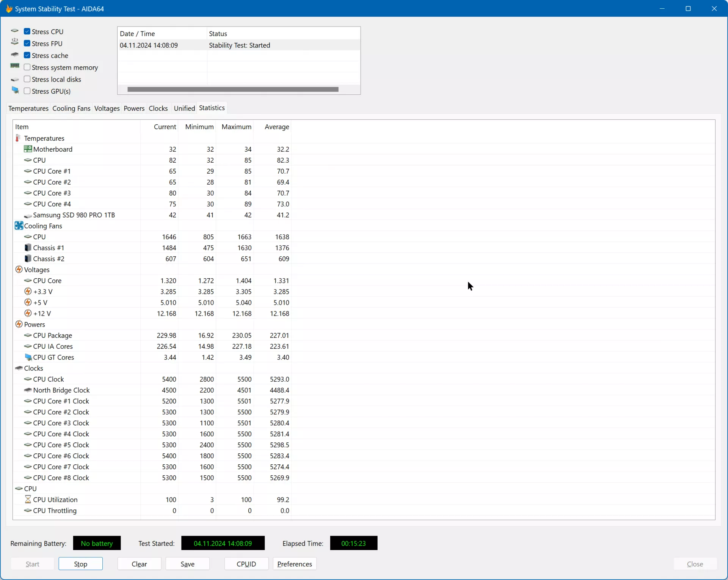Click the CPUID button
The width and height of the screenshot is (728, 580).
pyautogui.click(x=246, y=563)
